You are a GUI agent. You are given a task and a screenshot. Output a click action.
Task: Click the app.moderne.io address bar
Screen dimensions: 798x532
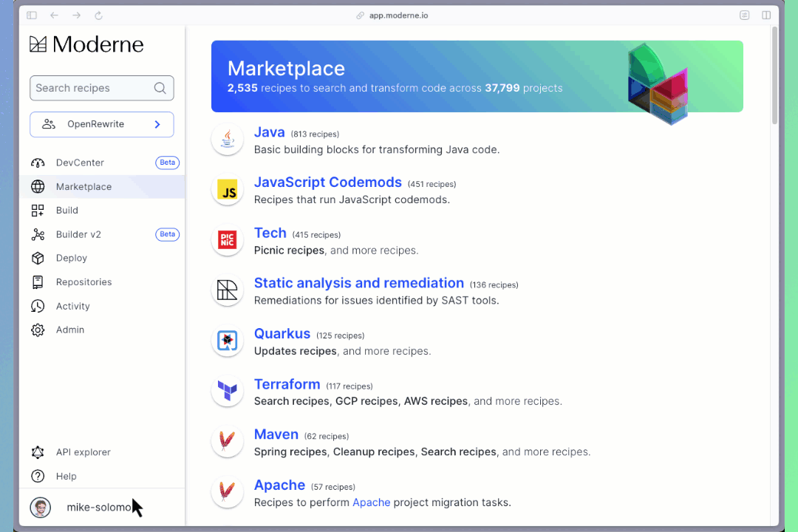398,16
